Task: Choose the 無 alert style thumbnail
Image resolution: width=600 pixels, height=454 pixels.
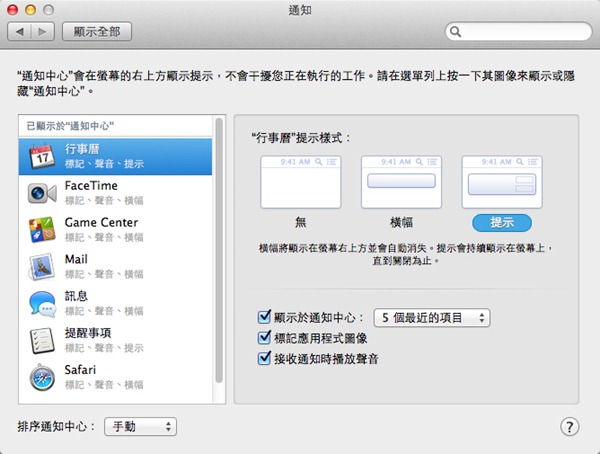Action: (301, 182)
